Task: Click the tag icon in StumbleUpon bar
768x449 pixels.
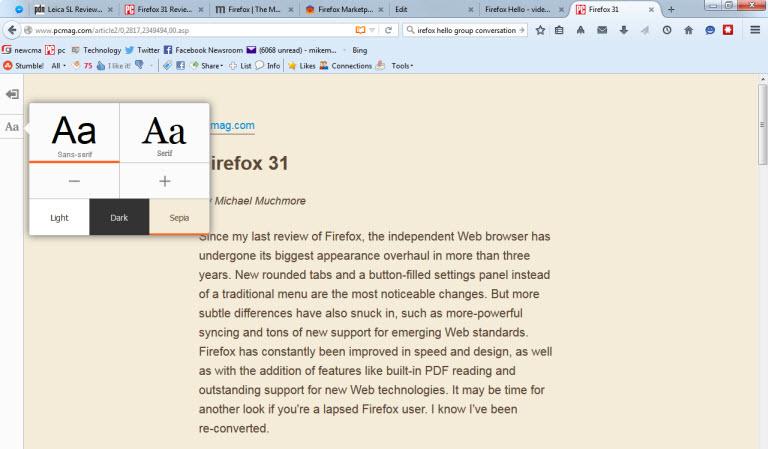Action: click(x=168, y=66)
